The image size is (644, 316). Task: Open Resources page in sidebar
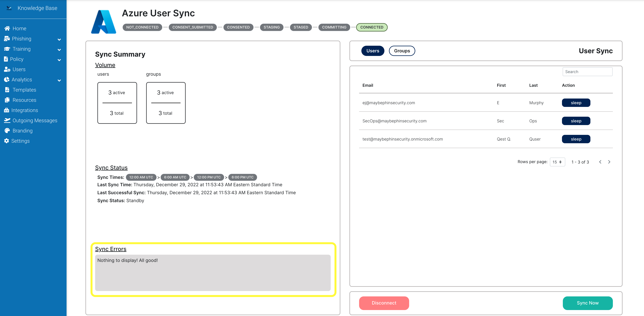[x=24, y=100]
